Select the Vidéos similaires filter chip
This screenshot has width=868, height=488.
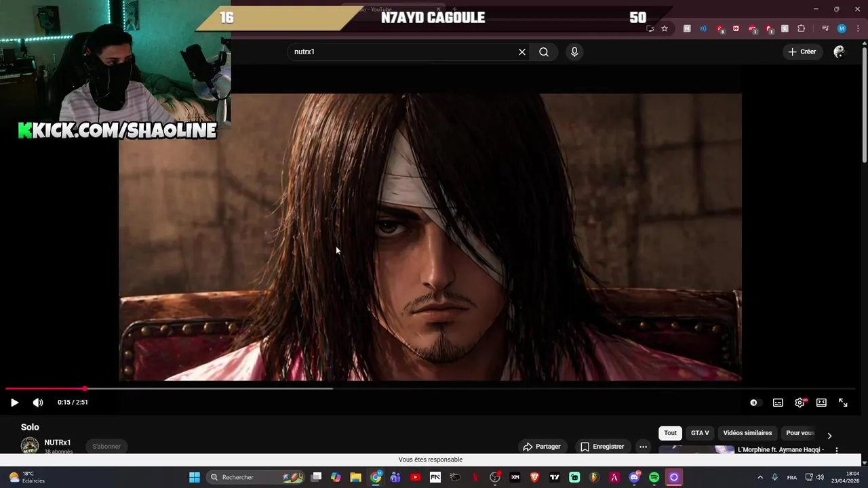pyautogui.click(x=747, y=433)
